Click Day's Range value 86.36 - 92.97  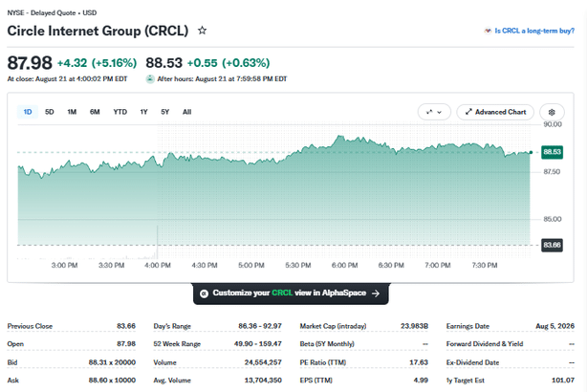point(260,326)
